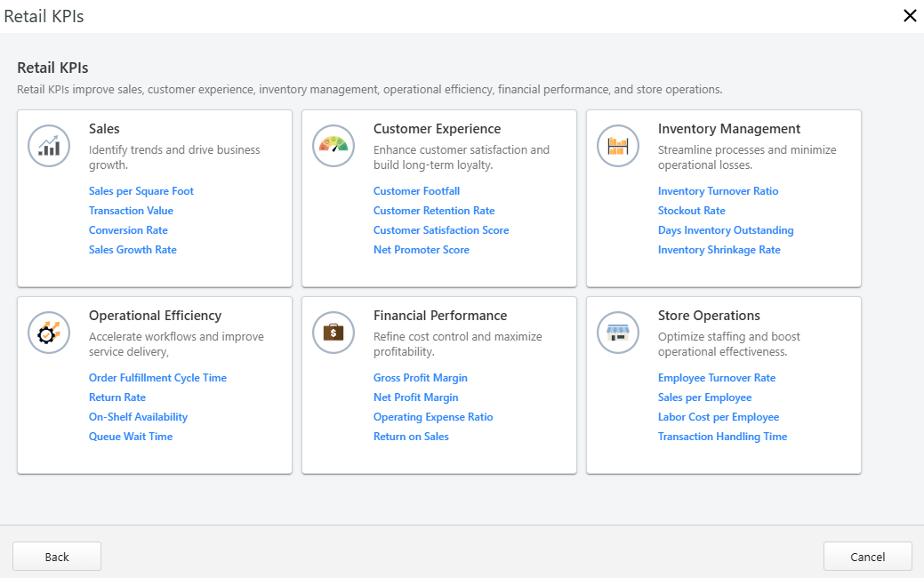The height and width of the screenshot is (578, 924).
Task: Open the Employee Turnover Rate KPI
Action: (717, 377)
